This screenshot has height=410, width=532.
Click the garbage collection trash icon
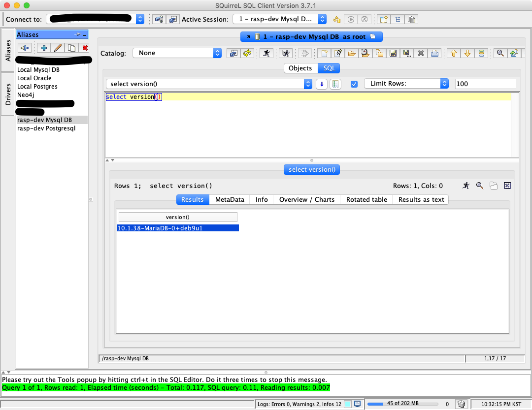tap(461, 404)
